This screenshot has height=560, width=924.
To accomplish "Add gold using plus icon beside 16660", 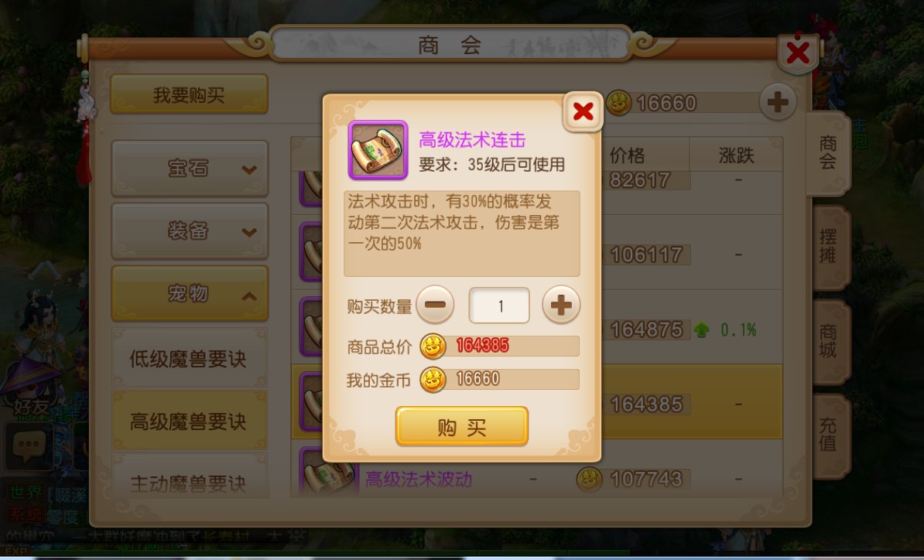I will click(x=777, y=102).
